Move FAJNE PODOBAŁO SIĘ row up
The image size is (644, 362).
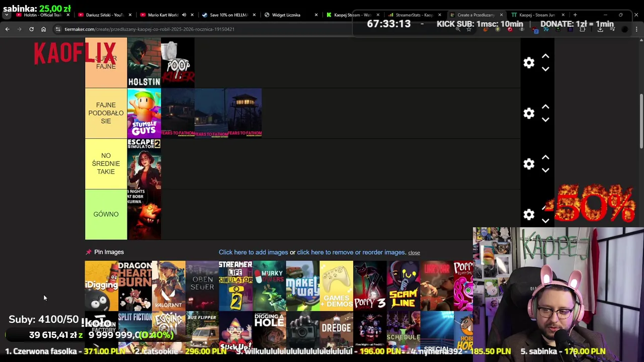tap(545, 107)
